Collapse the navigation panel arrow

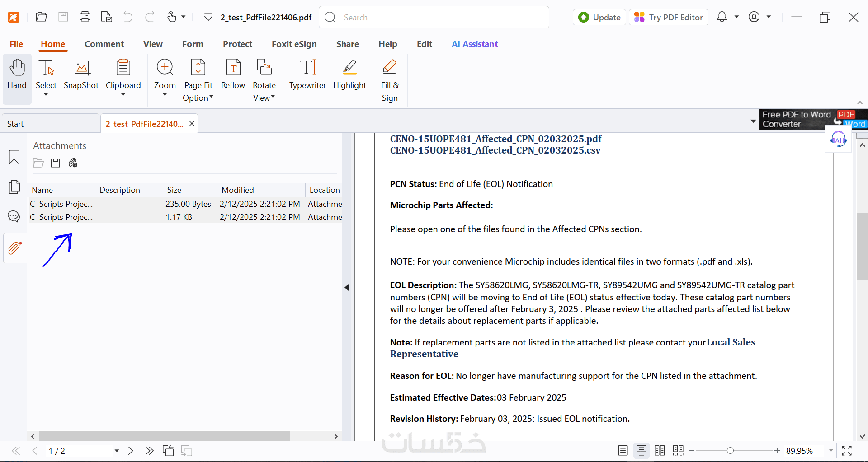[347, 287]
